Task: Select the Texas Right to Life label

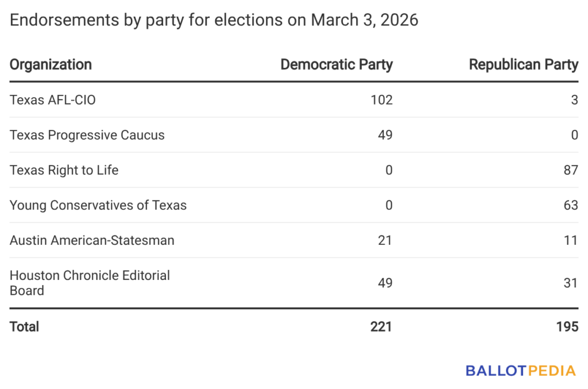Action: tap(64, 170)
